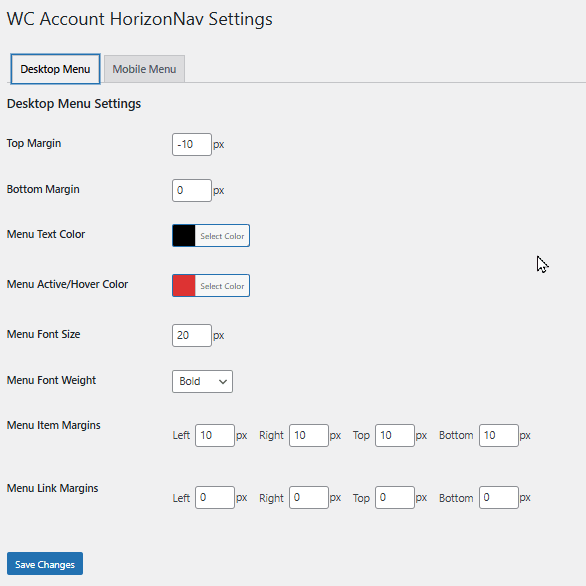586x586 pixels.
Task: Click the Menu Item Margins Right field
Action: [x=309, y=435]
